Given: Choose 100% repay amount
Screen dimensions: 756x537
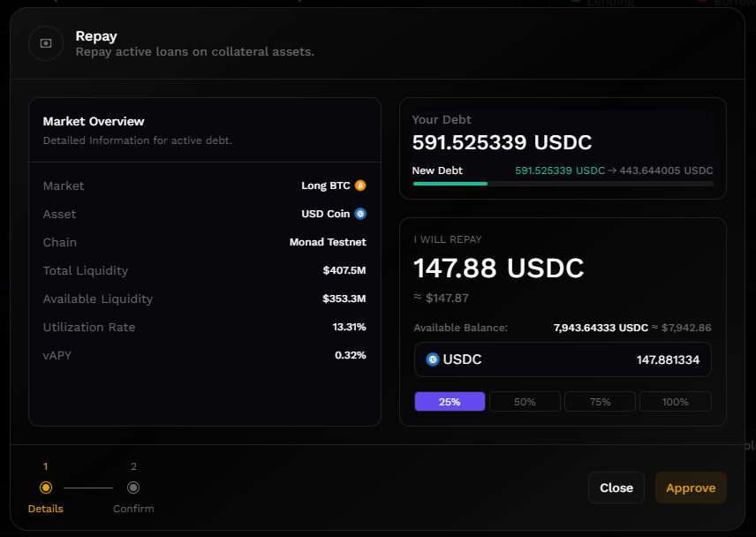Looking at the screenshot, I should [x=675, y=402].
